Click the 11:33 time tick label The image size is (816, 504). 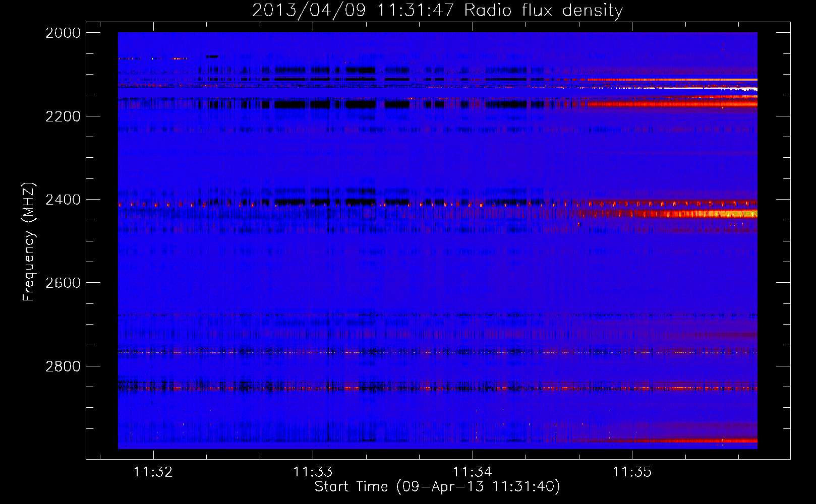click(313, 472)
